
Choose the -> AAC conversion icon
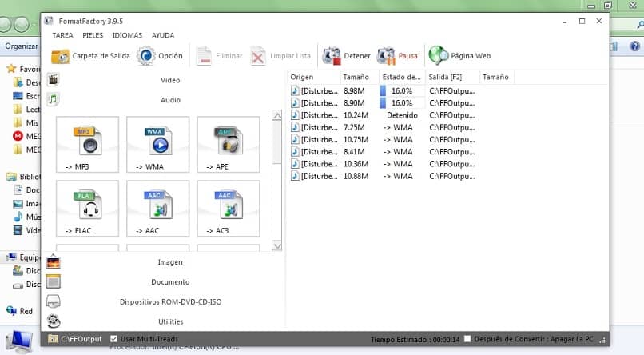(158, 209)
